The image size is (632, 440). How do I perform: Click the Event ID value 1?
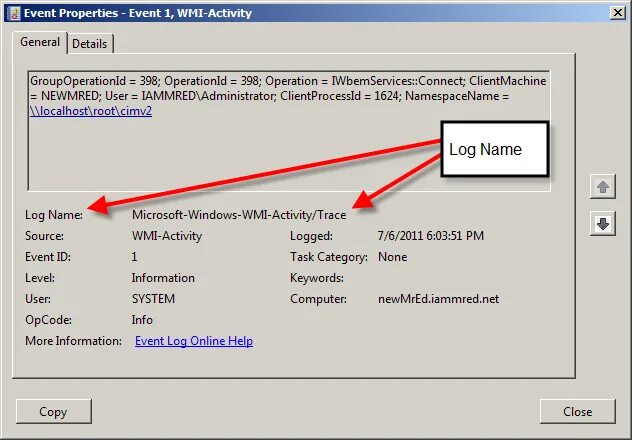coord(134,257)
